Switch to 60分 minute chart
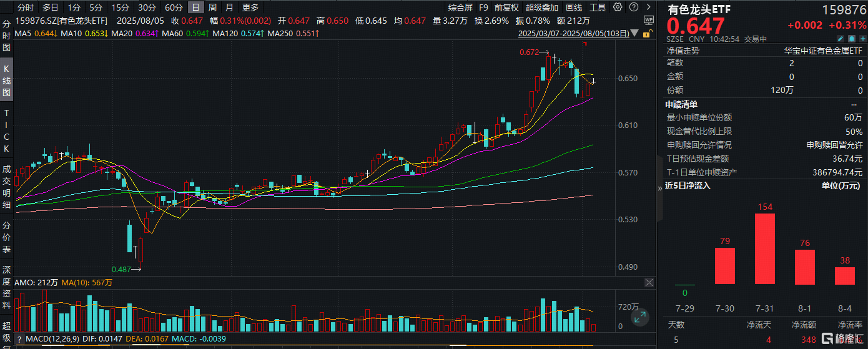 tap(174, 7)
